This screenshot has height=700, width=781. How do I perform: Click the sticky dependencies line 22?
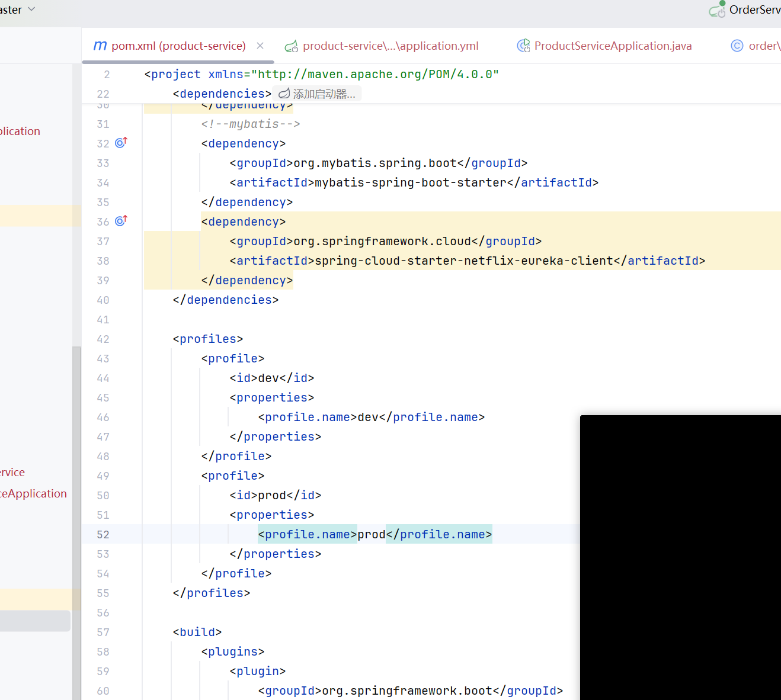(222, 94)
